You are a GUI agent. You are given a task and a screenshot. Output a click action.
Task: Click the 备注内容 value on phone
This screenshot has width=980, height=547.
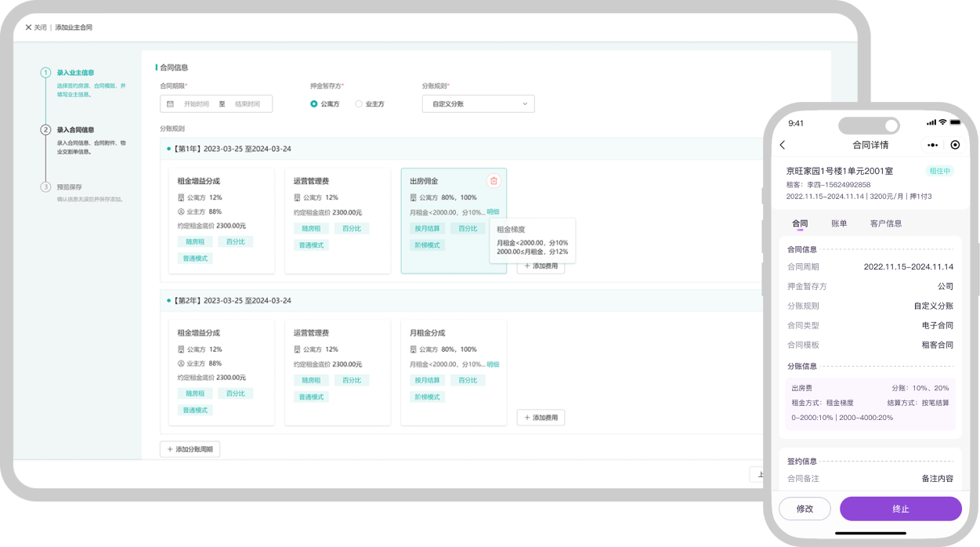tap(938, 479)
